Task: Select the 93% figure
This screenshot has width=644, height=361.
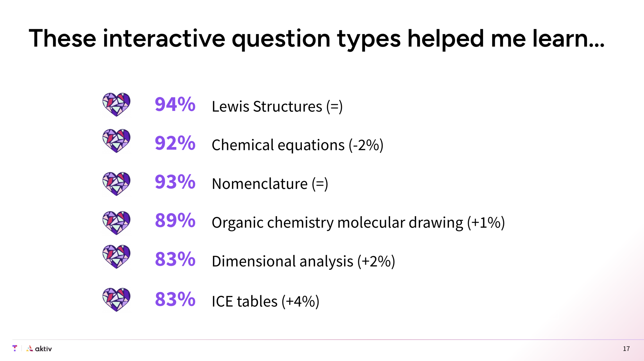Action: coord(175,182)
